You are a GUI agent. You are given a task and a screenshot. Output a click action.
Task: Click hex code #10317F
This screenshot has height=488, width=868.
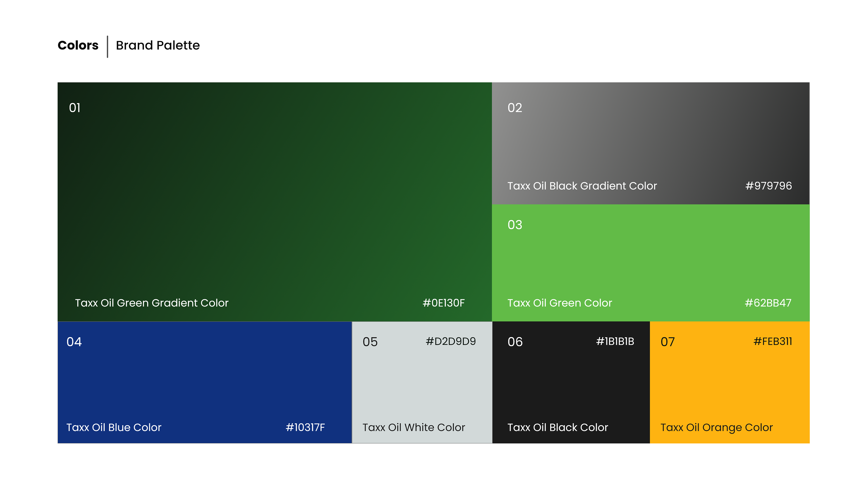coord(305,427)
